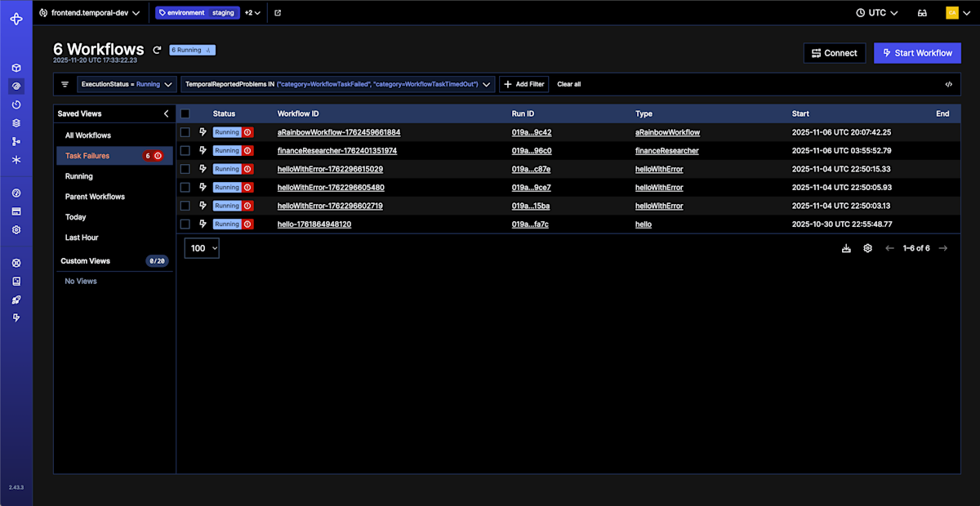The width and height of the screenshot is (980, 506).
Task: Check the hello-1761864948120 row checkbox
Action: pyautogui.click(x=185, y=224)
